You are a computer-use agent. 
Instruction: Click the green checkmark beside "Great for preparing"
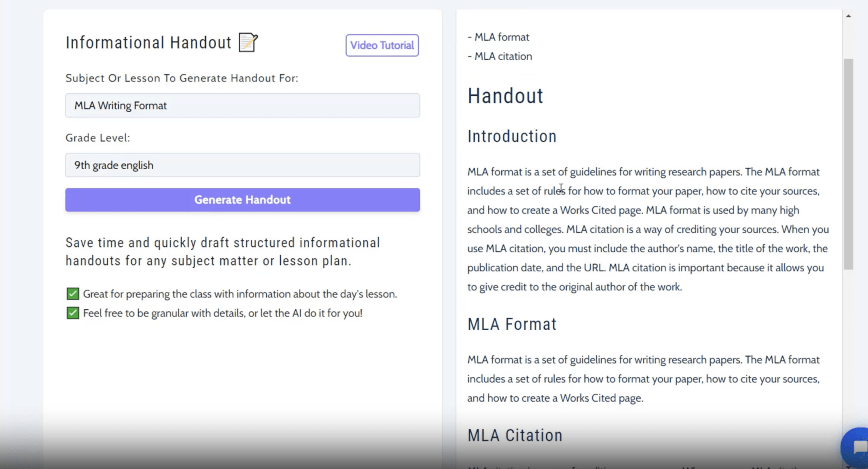click(73, 294)
